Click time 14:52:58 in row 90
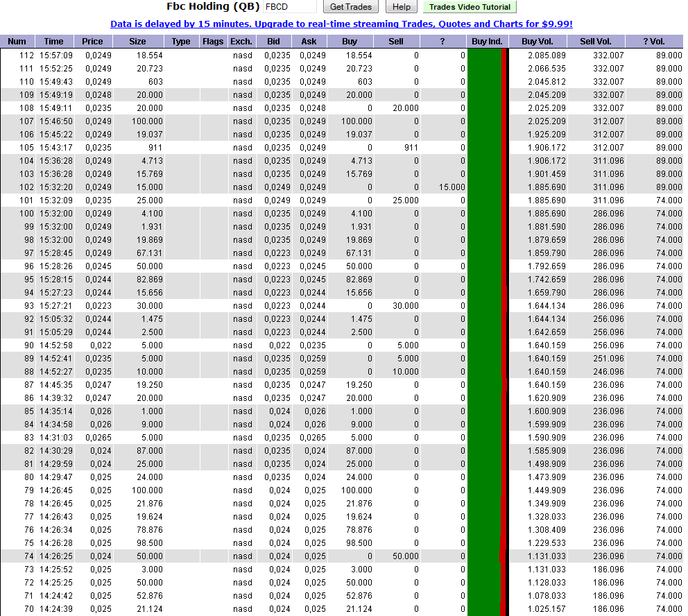 tap(56, 345)
